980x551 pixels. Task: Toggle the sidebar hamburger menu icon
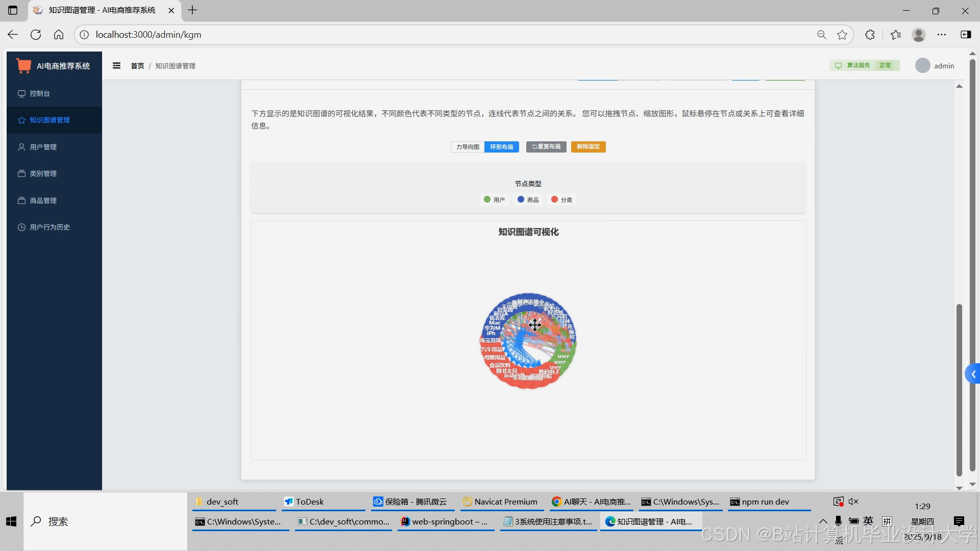pos(116,66)
